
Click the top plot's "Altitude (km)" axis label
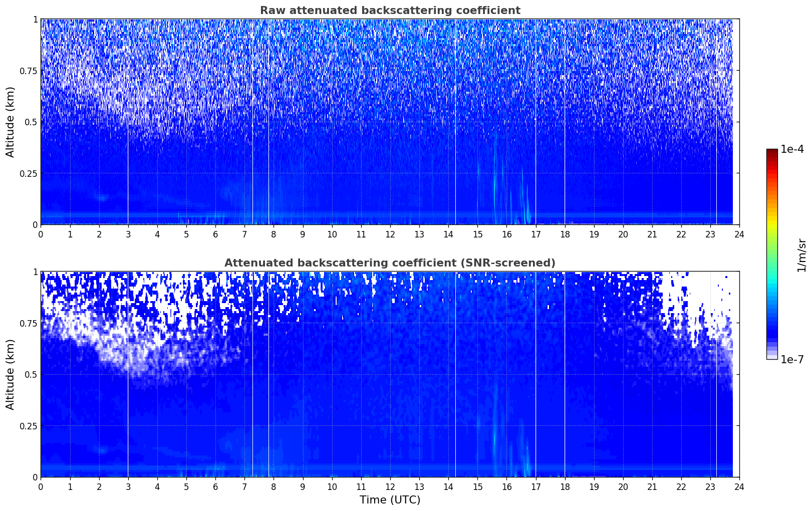pos(11,122)
